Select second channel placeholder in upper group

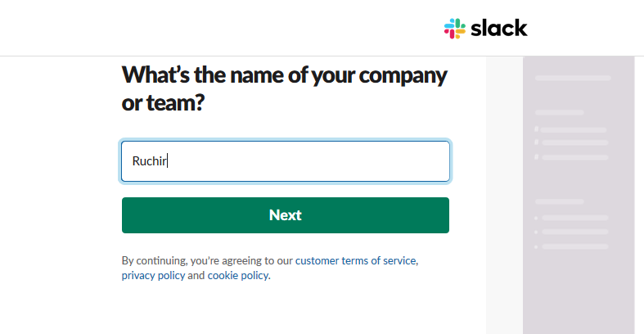574,142
